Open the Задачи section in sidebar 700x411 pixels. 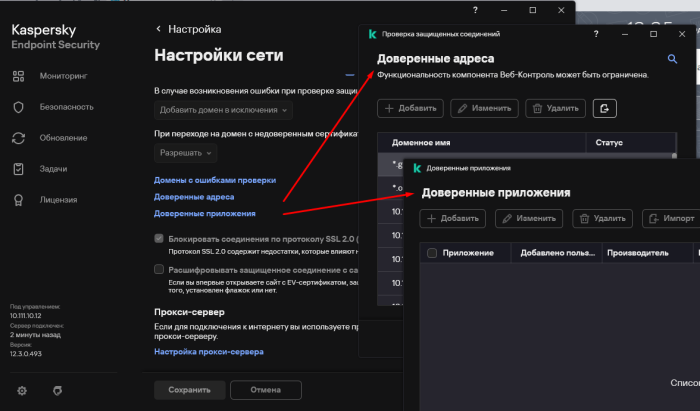tap(53, 169)
